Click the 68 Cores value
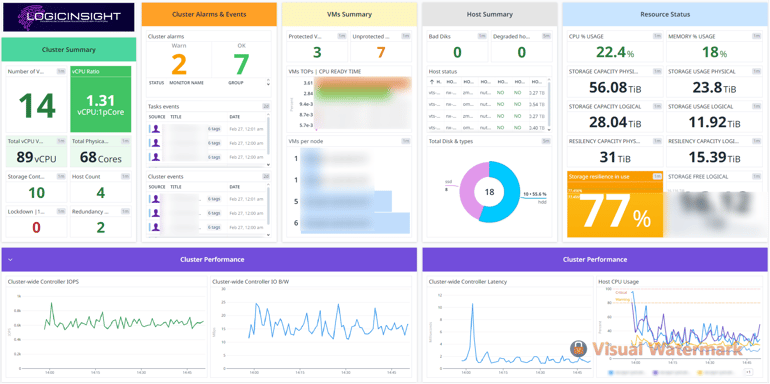This screenshot has width=770, height=384. (101, 158)
